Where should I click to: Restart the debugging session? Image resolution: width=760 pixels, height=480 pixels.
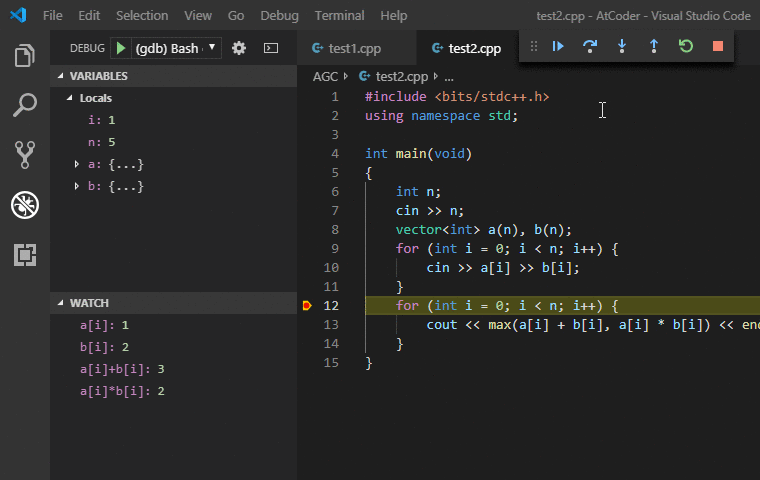coord(685,46)
